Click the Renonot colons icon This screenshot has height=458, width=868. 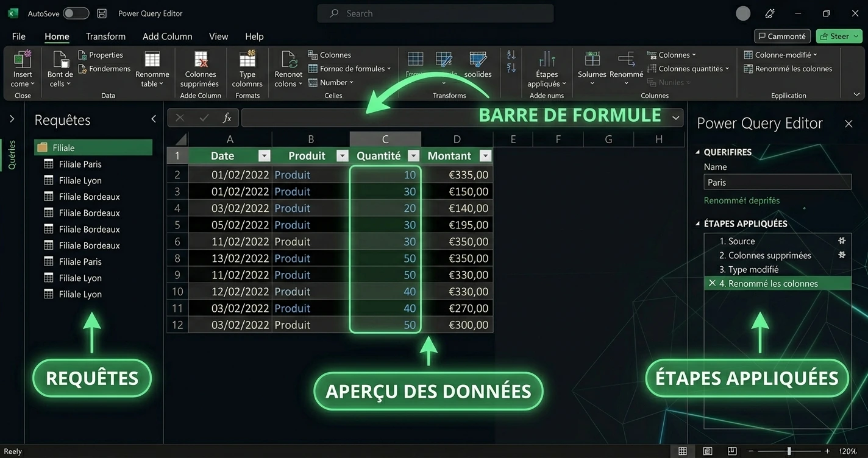pyautogui.click(x=288, y=59)
